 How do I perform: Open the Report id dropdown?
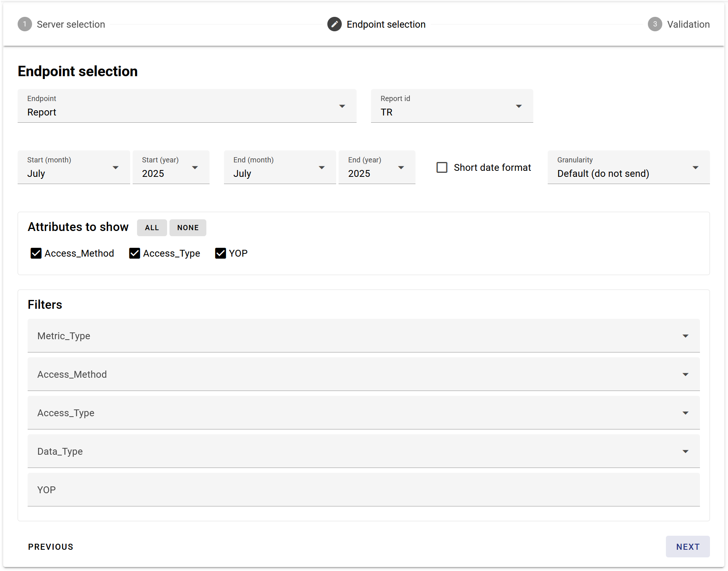pyautogui.click(x=452, y=106)
